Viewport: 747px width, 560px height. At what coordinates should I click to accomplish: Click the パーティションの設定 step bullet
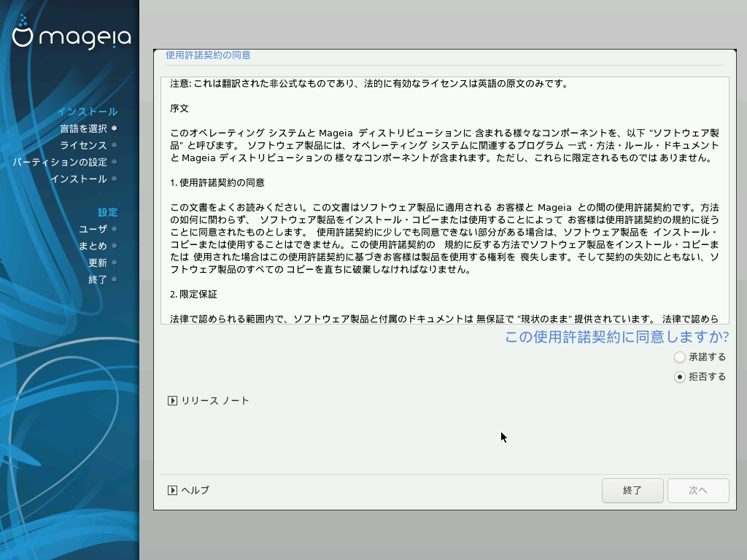point(115,162)
